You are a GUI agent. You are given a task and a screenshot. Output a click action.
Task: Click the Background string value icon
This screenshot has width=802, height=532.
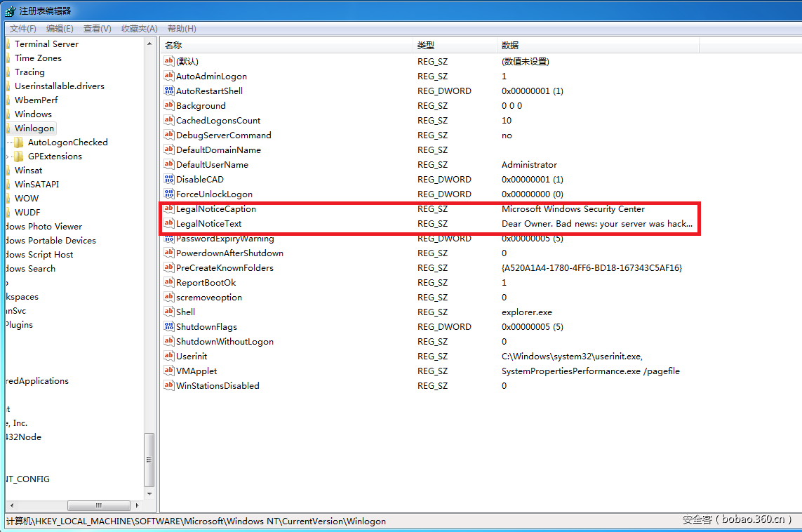(169, 105)
